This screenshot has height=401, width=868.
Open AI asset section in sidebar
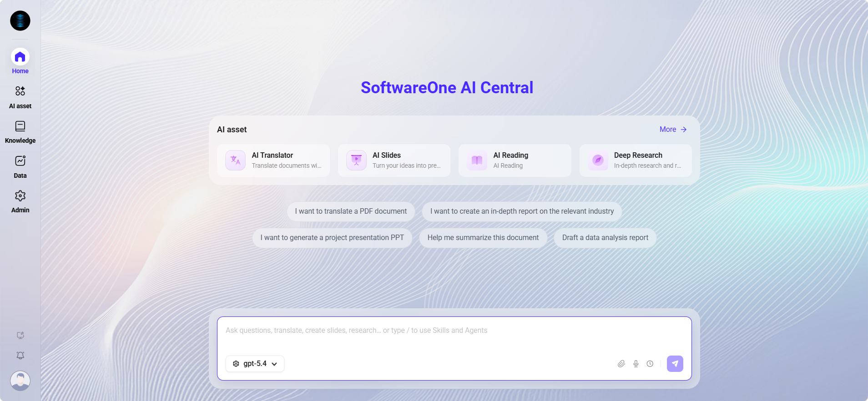click(20, 97)
